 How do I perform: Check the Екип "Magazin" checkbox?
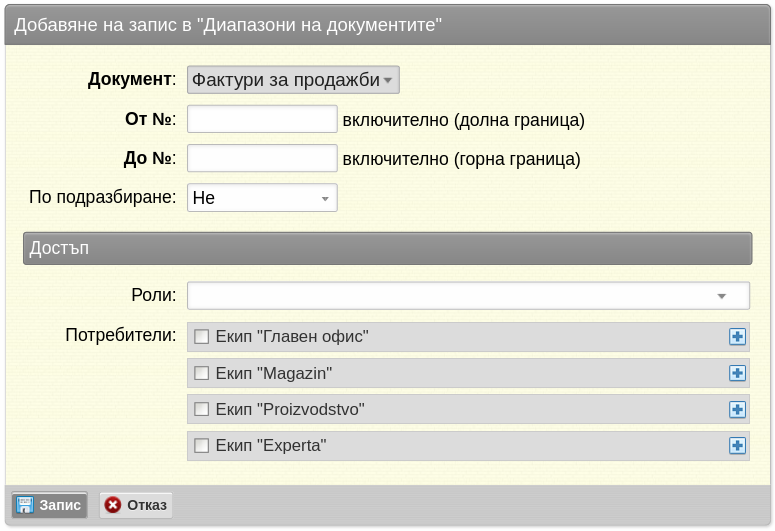pyautogui.click(x=201, y=373)
